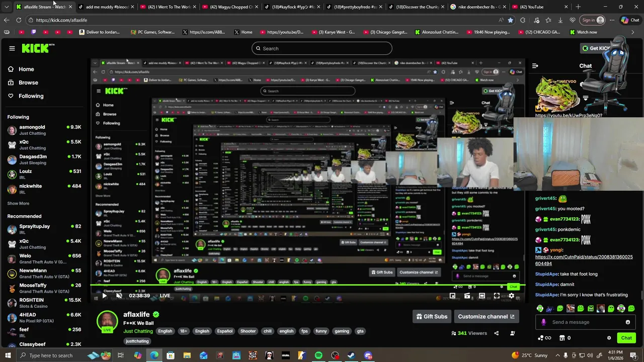Image resolution: width=644 pixels, height=362 pixels.
Task: Select the Shooter tag
Action: [x=248, y=331]
